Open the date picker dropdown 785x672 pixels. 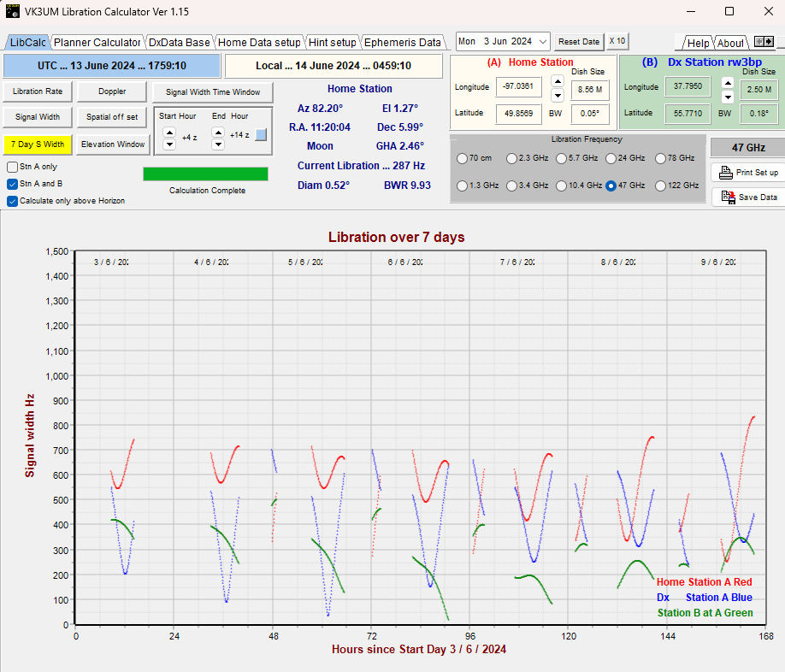click(x=543, y=42)
